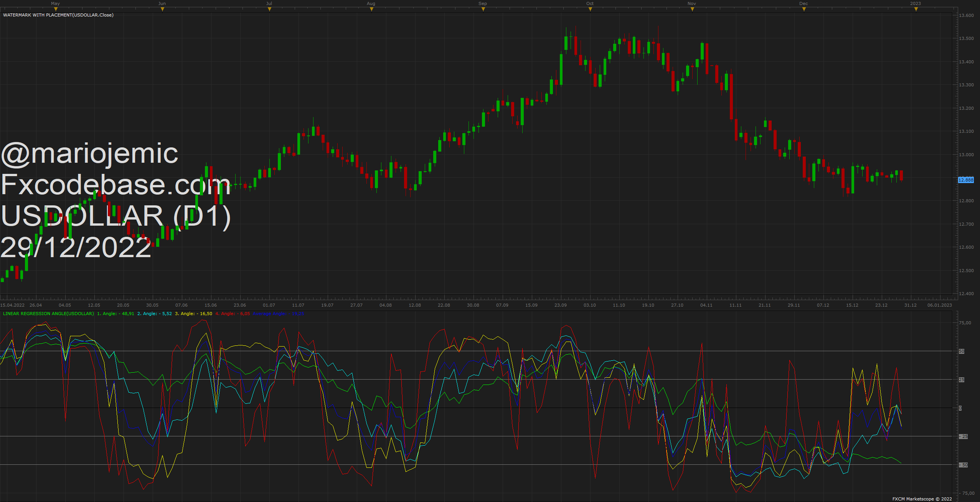Click the yellow '3. Angle: - 16,50' value

pos(193,314)
